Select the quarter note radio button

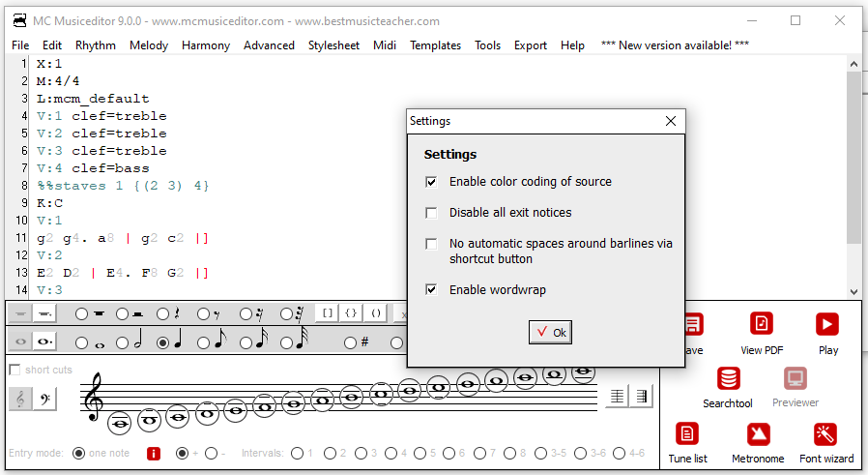point(162,343)
